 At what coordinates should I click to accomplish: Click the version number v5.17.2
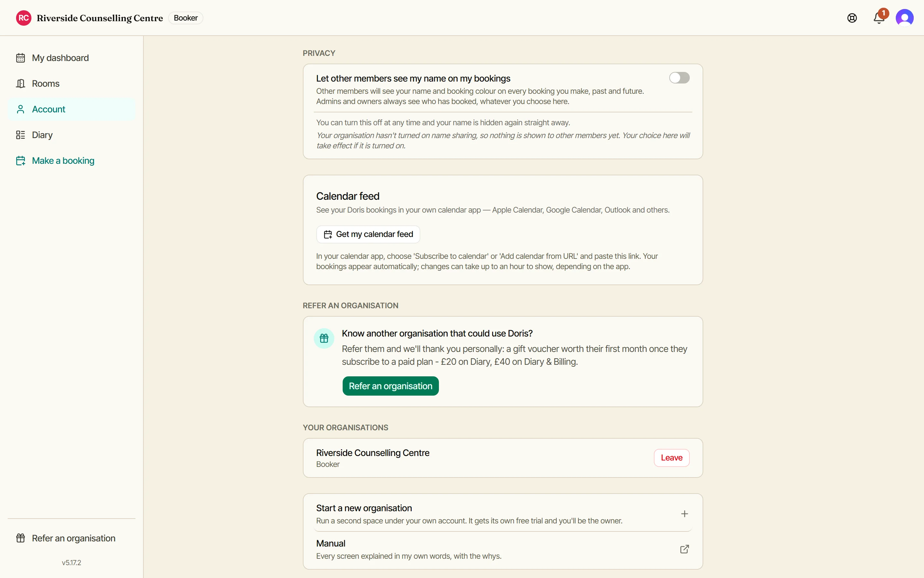click(72, 563)
